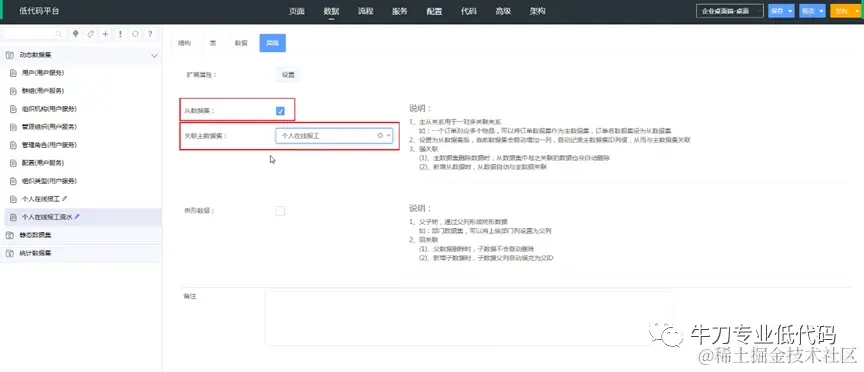Image resolution: width=864 pixels, height=372 pixels.
Task: Open the 高级 item in top navigation bar
Action: coord(503,11)
